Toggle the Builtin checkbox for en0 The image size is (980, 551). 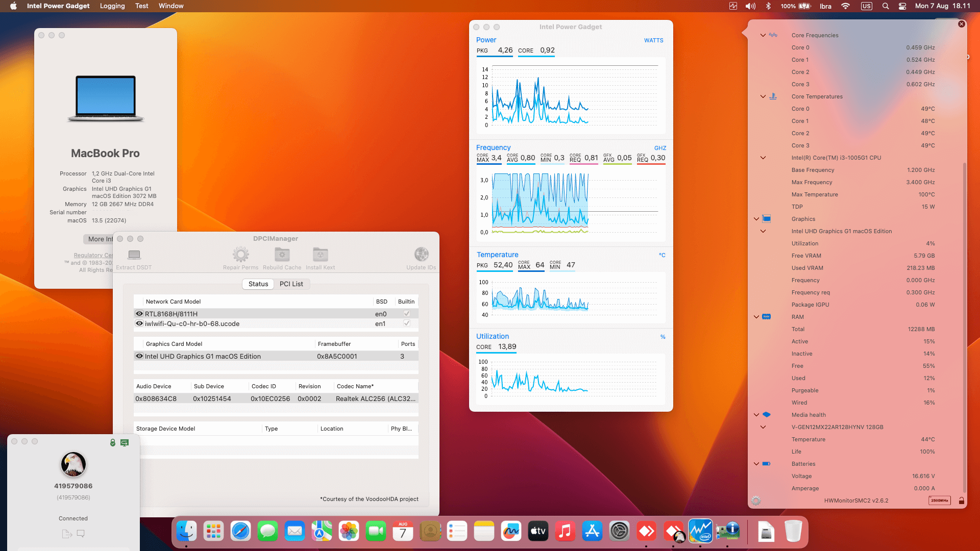tap(407, 314)
